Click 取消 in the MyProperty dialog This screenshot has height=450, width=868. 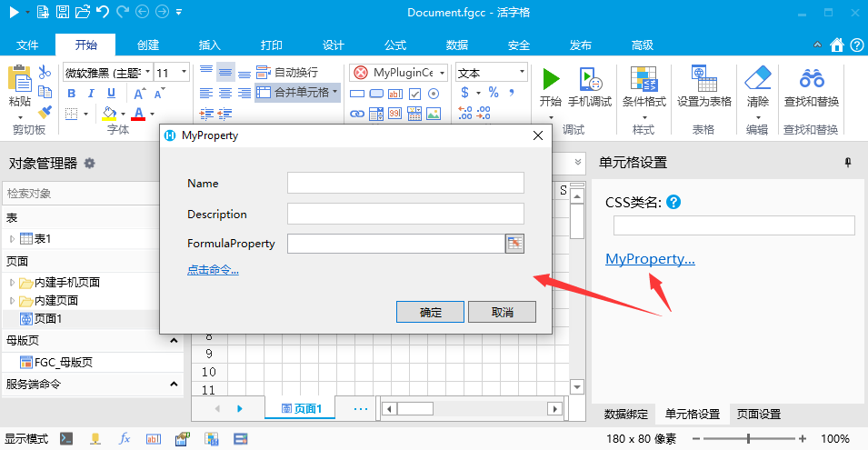502,312
